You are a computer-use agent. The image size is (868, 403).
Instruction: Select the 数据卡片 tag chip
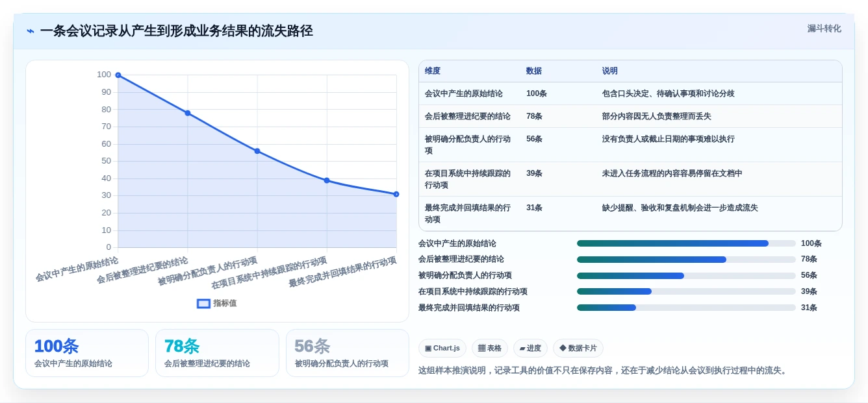click(x=578, y=348)
